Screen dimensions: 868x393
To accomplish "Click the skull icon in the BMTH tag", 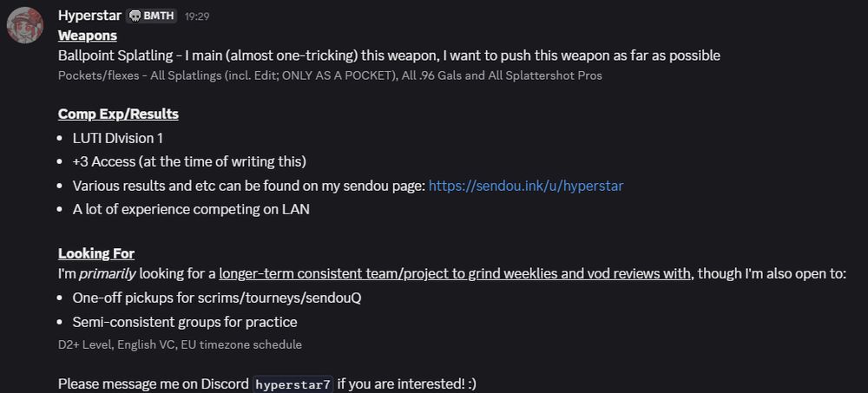I will (135, 16).
